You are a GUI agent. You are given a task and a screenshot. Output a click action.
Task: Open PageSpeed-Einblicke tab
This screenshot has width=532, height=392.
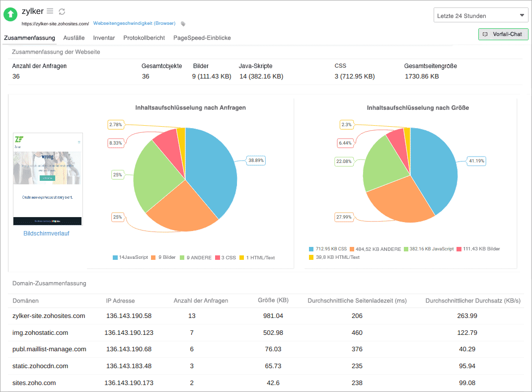click(201, 37)
